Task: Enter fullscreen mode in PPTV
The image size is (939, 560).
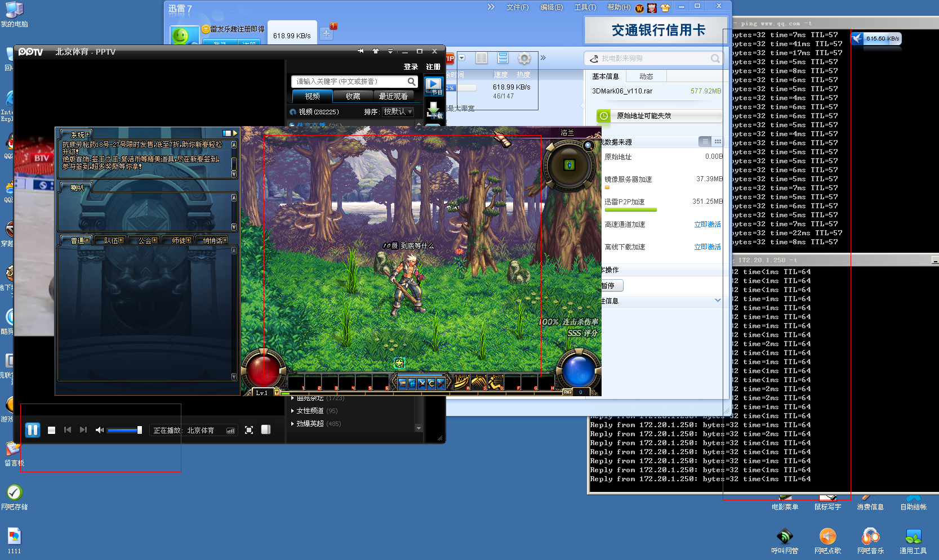Action: point(249,430)
